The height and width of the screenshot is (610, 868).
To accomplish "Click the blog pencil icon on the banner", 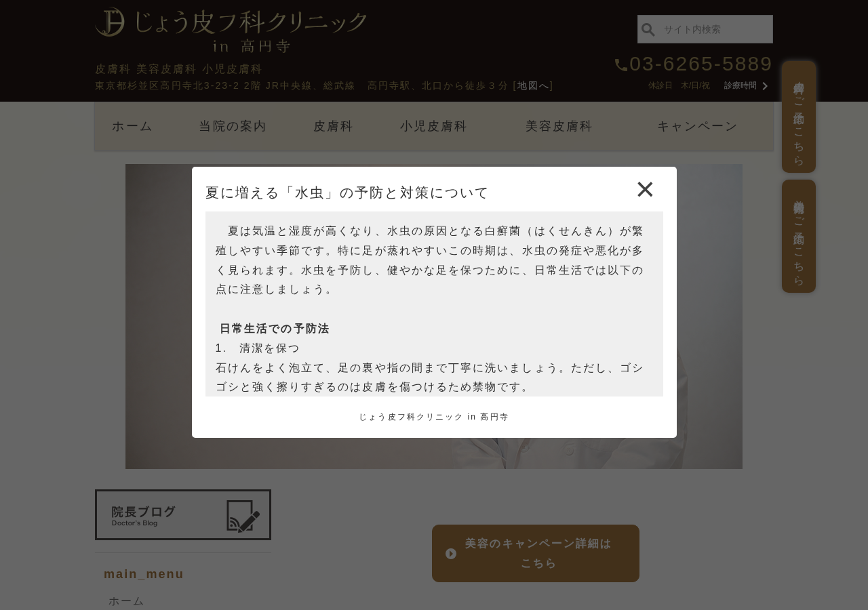I will click(243, 516).
